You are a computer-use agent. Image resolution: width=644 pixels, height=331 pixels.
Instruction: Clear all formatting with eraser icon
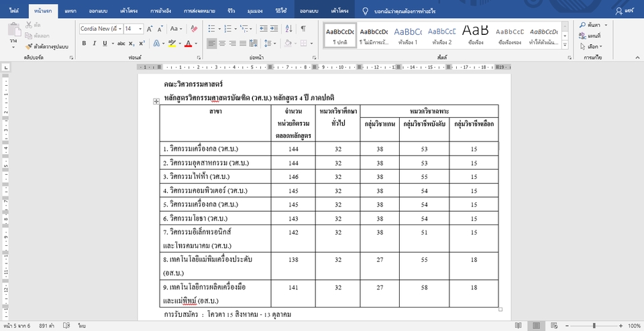point(194,29)
